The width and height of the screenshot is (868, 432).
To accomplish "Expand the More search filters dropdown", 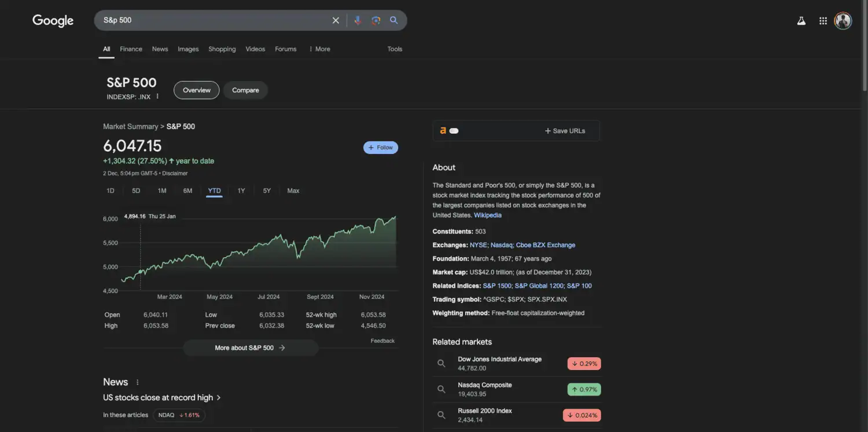I will coord(319,49).
